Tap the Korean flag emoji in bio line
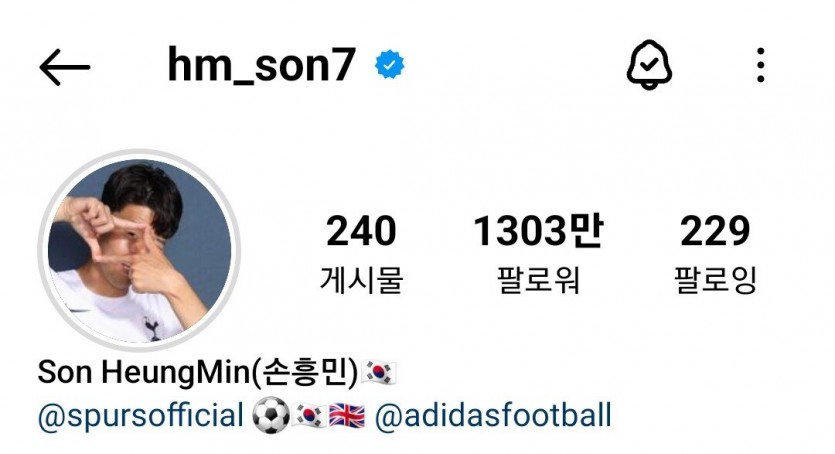The height and width of the screenshot is (454, 835). point(309,416)
